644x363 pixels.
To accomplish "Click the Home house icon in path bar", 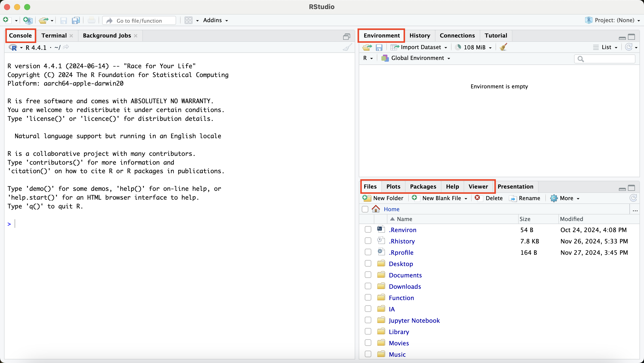I will pyautogui.click(x=376, y=209).
